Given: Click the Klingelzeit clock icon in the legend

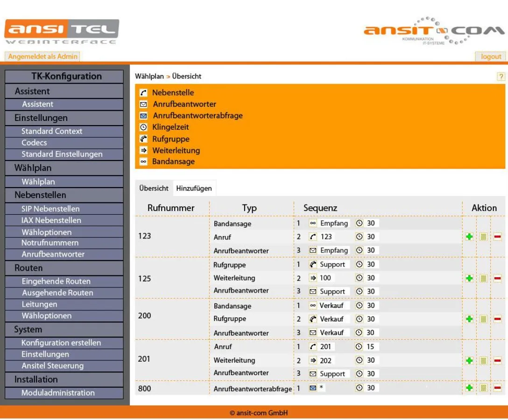Looking at the screenshot, I should tap(142, 127).
